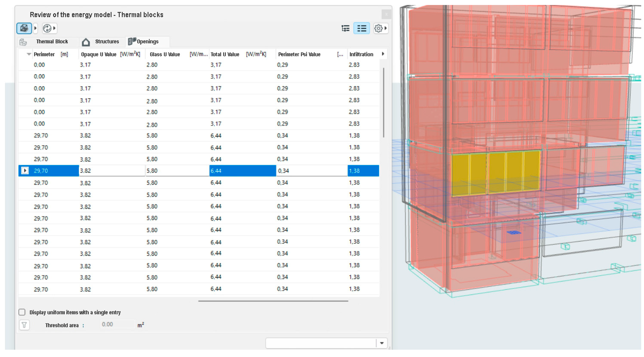Expand arrow next to 3D view button
Viewport: 644px width, 357px height.
(x=35, y=28)
